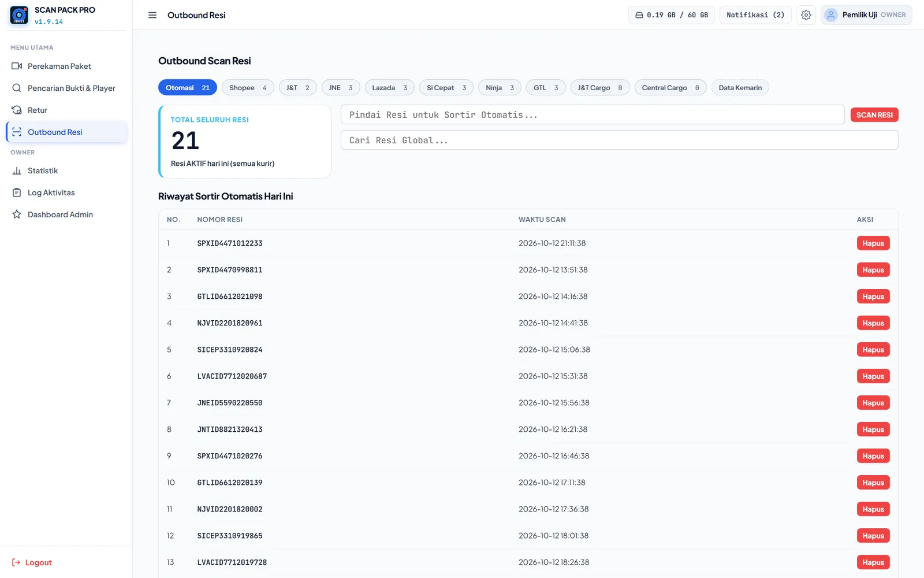Open the Lazada courier tab
The image size is (924, 578).
pyautogui.click(x=390, y=88)
